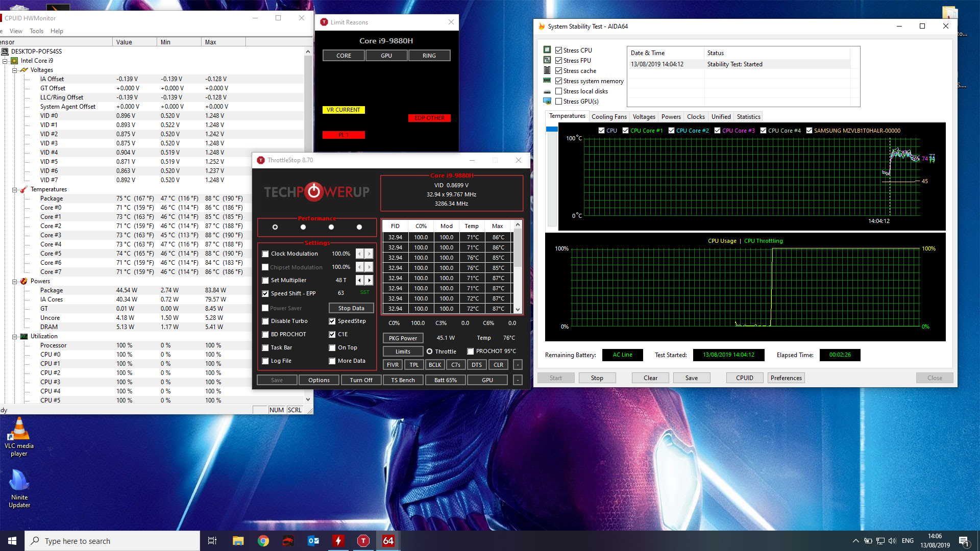
Task: Open File Explorer from taskbar
Action: (238, 541)
